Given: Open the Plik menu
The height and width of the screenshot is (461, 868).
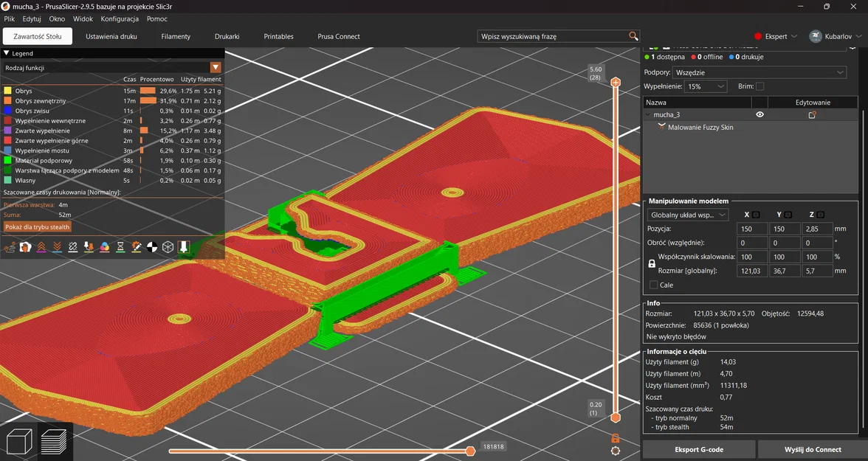Looking at the screenshot, I should pyautogui.click(x=10, y=19).
